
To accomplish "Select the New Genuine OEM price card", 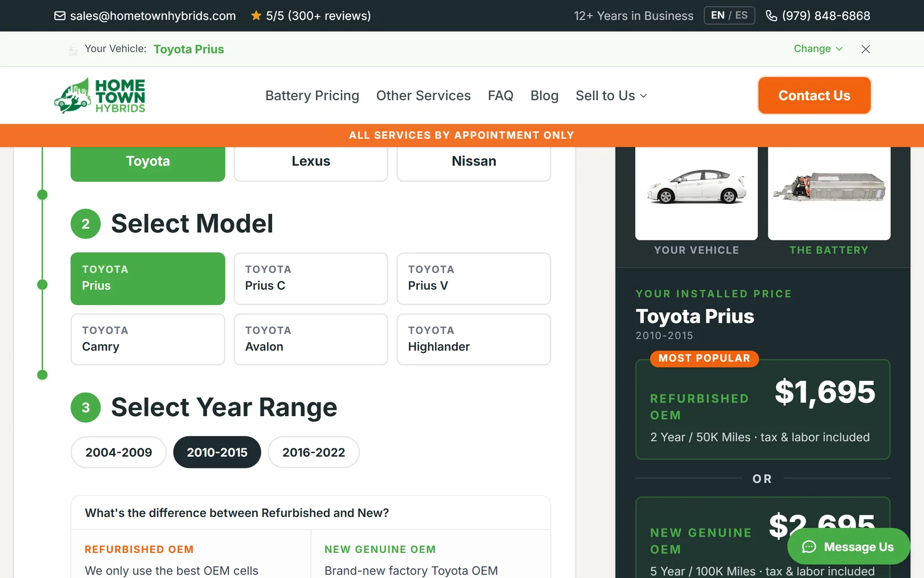I will click(763, 537).
